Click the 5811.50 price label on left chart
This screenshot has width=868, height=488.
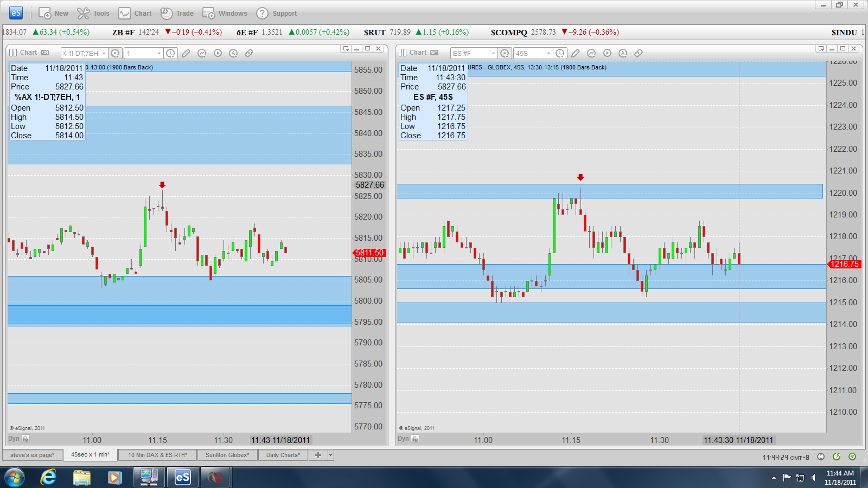point(369,253)
